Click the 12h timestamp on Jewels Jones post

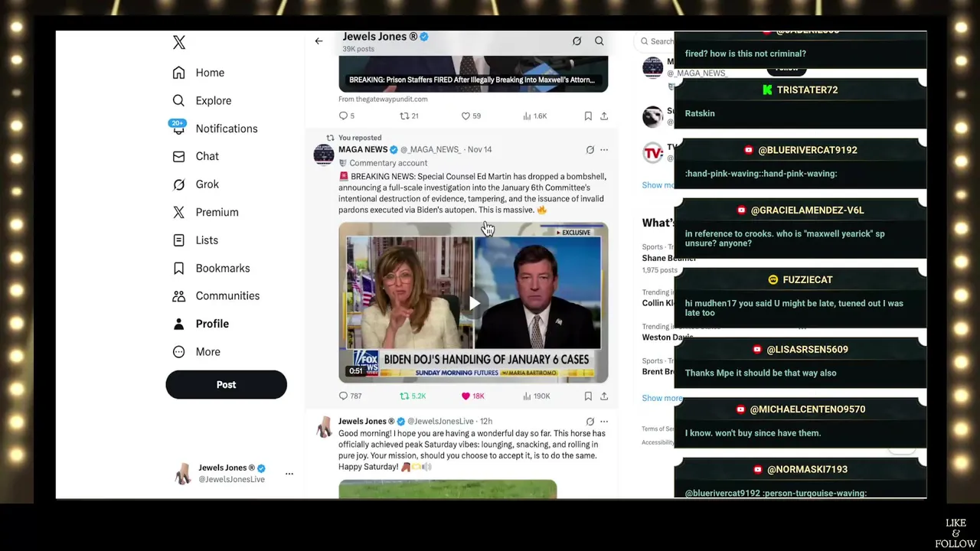[x=486, y=422]
